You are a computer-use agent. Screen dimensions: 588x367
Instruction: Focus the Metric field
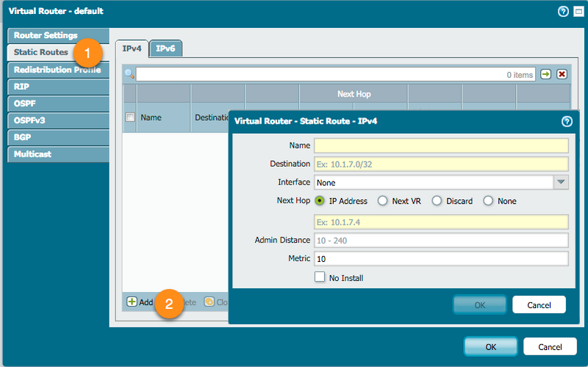tap(441, 259)
